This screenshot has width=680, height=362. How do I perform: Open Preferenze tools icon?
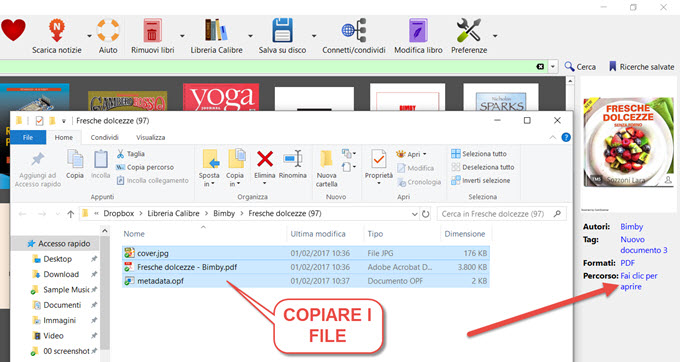469,30
